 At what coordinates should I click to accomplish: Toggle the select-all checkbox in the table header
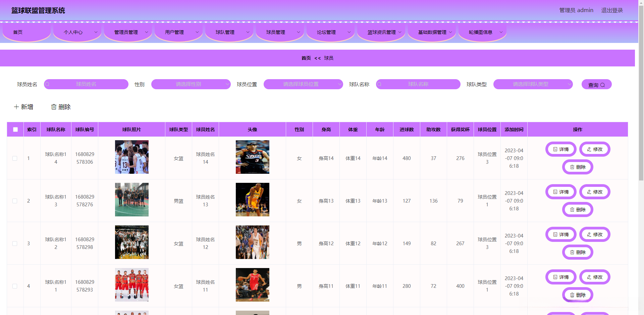point(15,129)
